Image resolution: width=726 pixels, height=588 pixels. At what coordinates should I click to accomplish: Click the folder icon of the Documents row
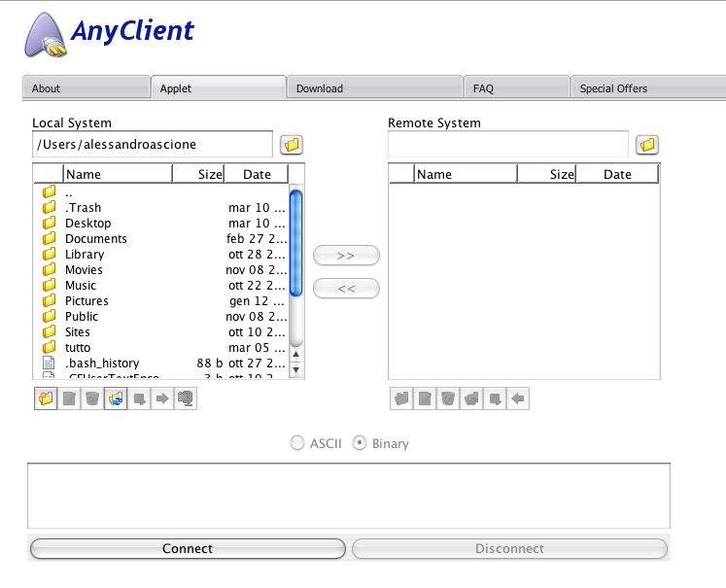49,238
